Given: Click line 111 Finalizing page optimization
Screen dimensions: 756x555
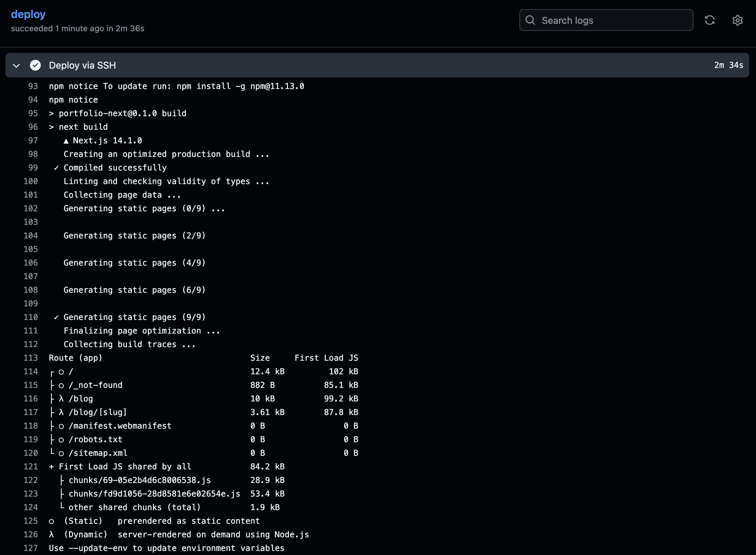Looking at the screenshot, I should (x=141, y=330).
